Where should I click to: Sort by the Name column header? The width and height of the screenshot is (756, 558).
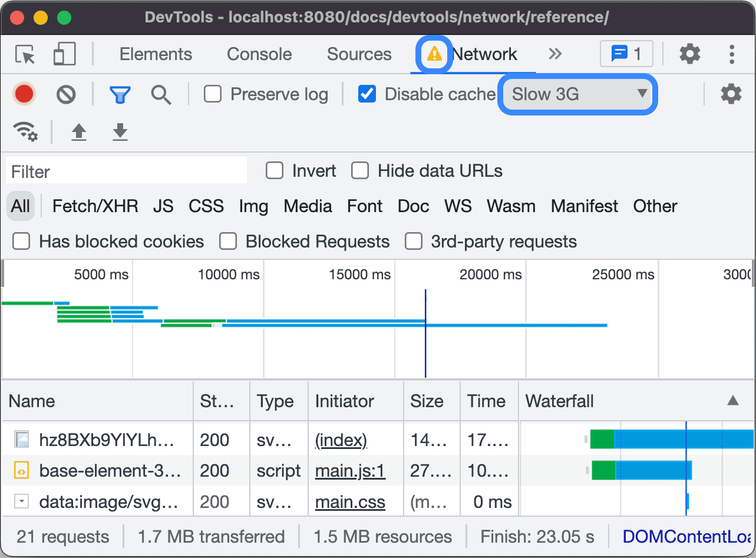[x=98, y=401]
